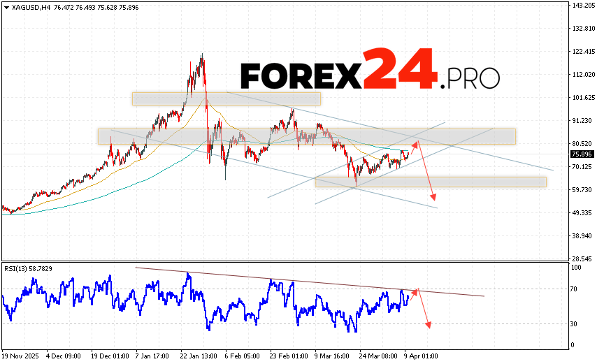This screenshot has width=597, height=364.
Task: Click the brown descending RSI trendline
Action: (x=308, y=282)
